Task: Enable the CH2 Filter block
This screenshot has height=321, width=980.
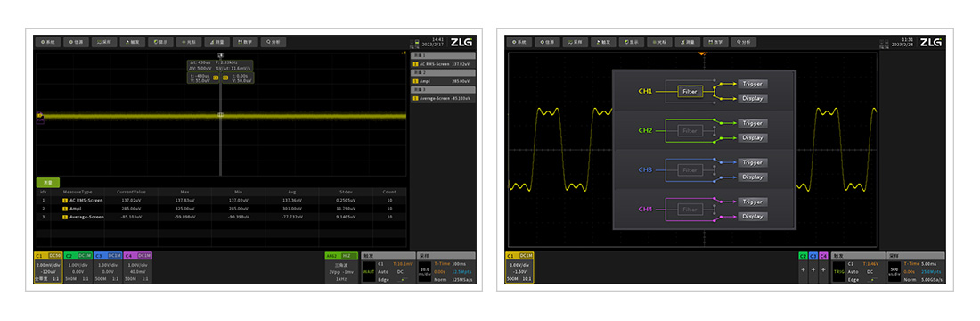Action: click(689, 131)
